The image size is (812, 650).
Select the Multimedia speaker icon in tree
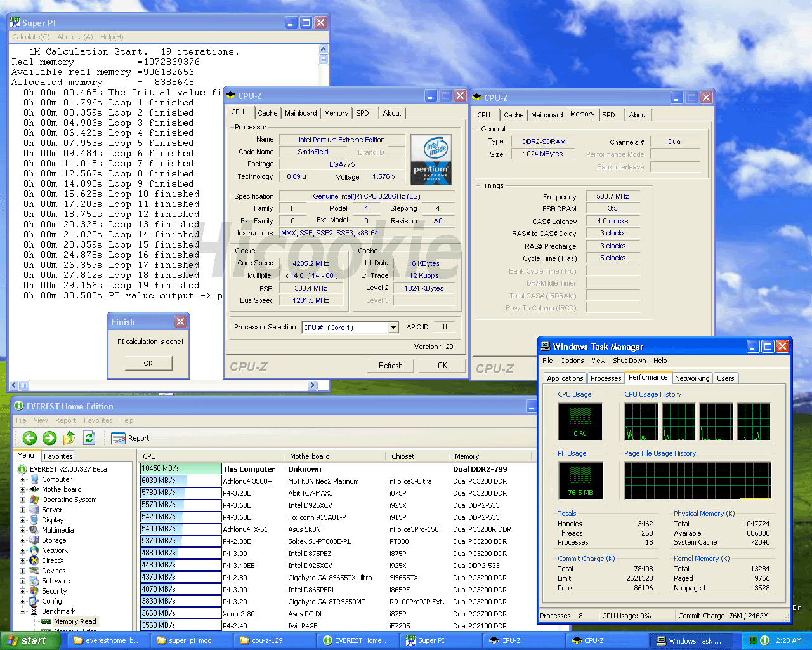[34, 530]
